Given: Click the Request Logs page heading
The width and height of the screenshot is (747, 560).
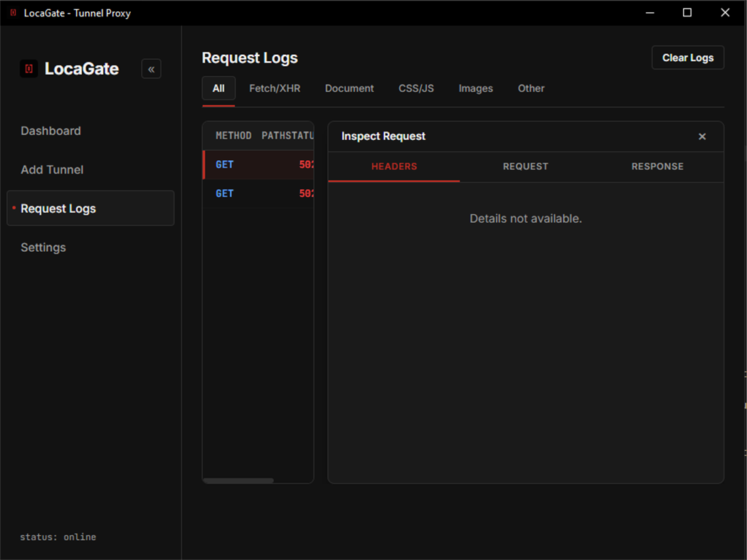Looking at the screenshot, I should pyautogui.click(x=250, y=58).
